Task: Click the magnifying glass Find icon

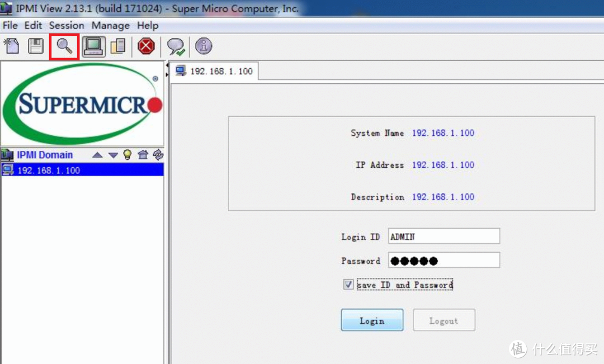Action: point(64,46)
